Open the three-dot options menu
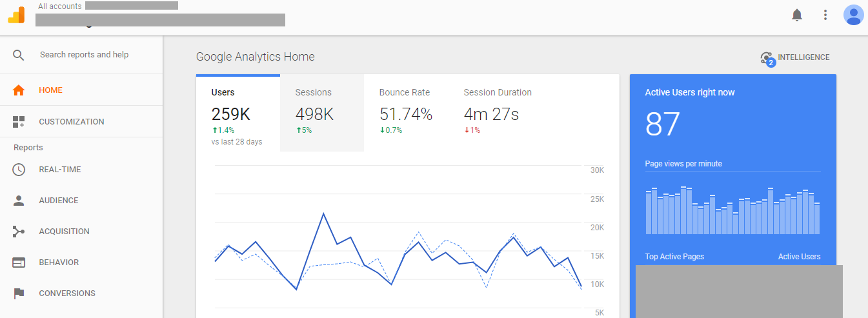This screenshot has width=868, height=318. [x=825, y=15]
